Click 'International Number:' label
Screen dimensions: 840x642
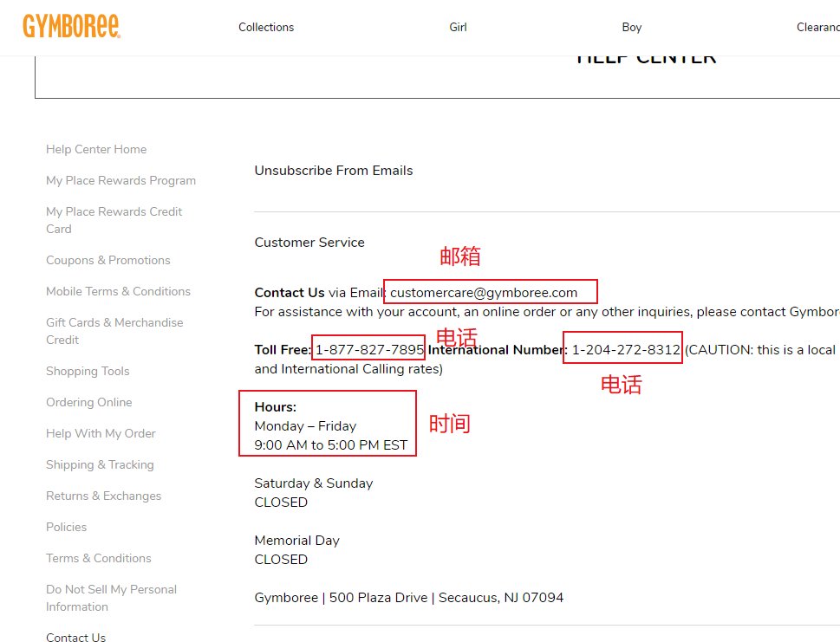[x=498, y=350]
